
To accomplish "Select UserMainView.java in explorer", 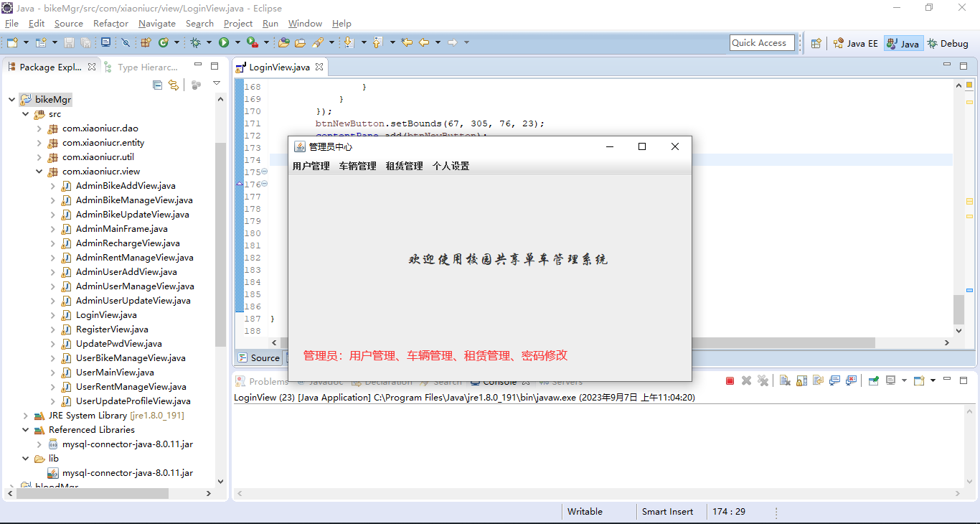I will tap(115, 373).
